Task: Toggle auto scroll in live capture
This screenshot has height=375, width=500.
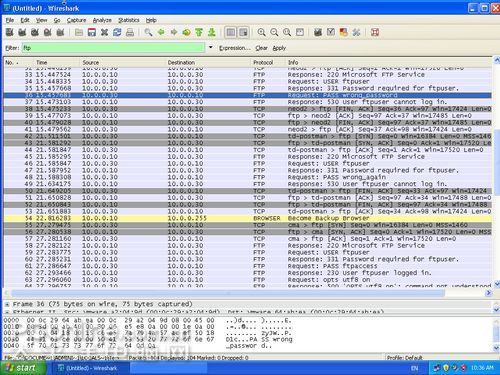Action: pos(243,32)
